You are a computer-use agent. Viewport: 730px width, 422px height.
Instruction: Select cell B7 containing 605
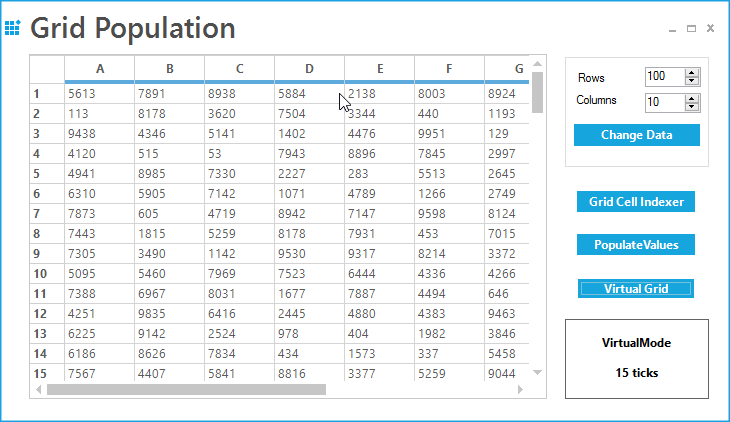[x=169, y=213]
